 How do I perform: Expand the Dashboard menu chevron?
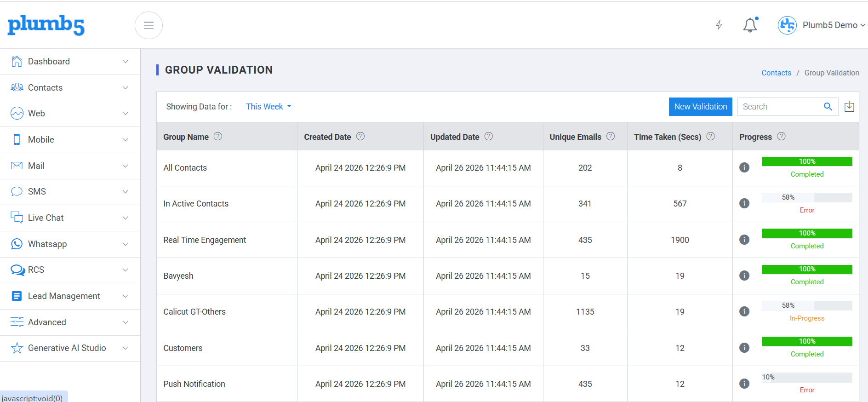pos(125,62)
